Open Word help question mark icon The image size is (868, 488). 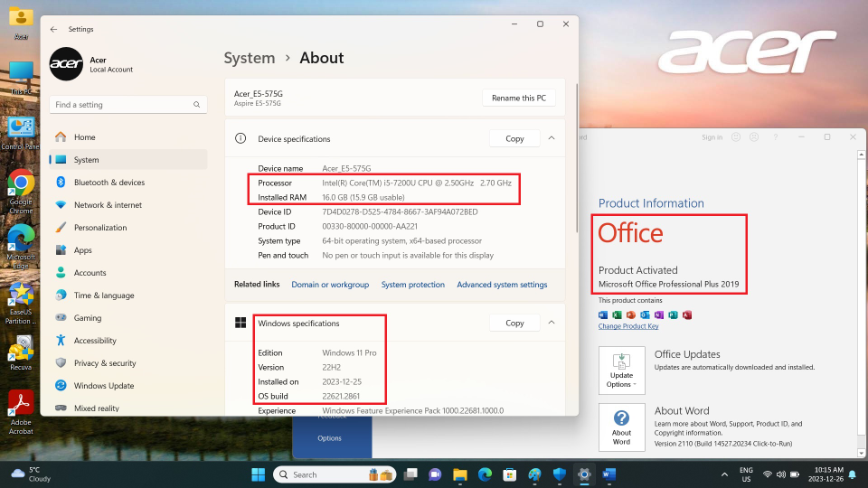click(776, 137)
